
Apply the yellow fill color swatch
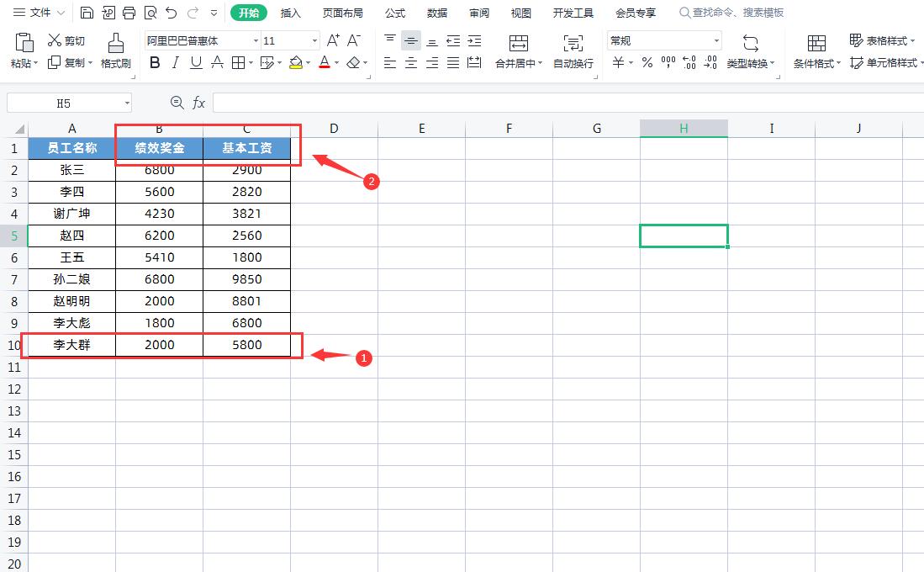coord(295,63)
